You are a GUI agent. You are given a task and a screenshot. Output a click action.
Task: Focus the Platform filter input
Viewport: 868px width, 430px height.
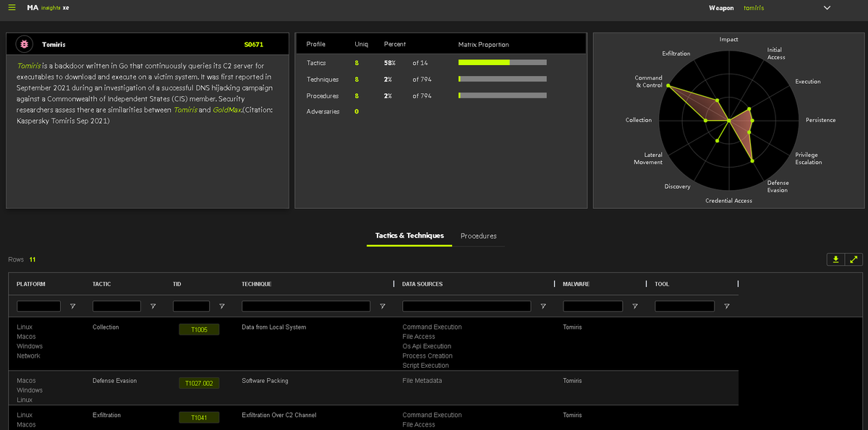[39, 306]
